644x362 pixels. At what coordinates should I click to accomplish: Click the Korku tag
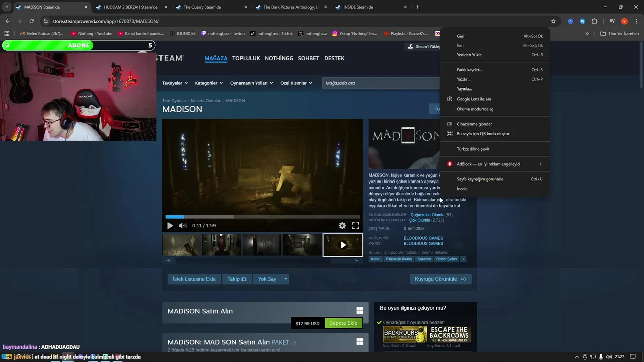(x=376, y=259)
